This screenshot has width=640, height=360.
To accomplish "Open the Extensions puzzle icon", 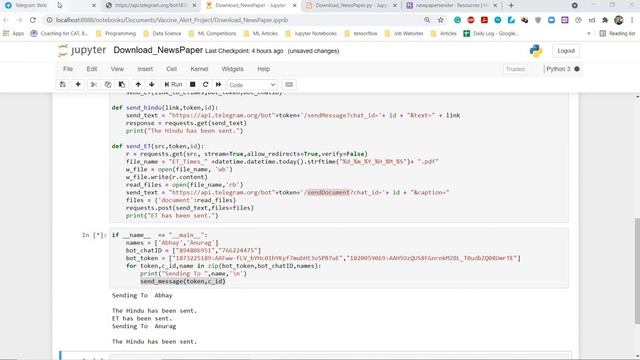I will tap(605, 20).
